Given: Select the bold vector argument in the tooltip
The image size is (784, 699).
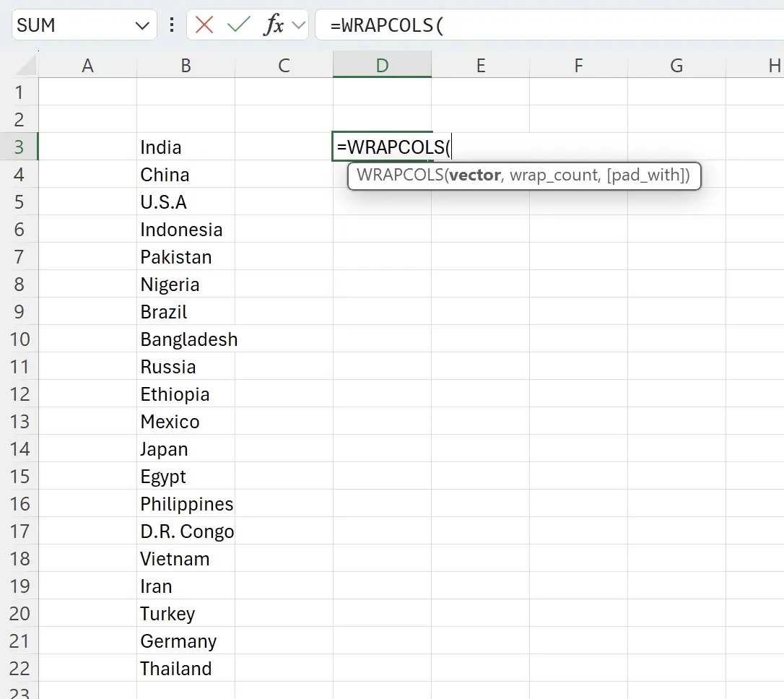Looking at the screenshot, I should [x=477, y=175].
